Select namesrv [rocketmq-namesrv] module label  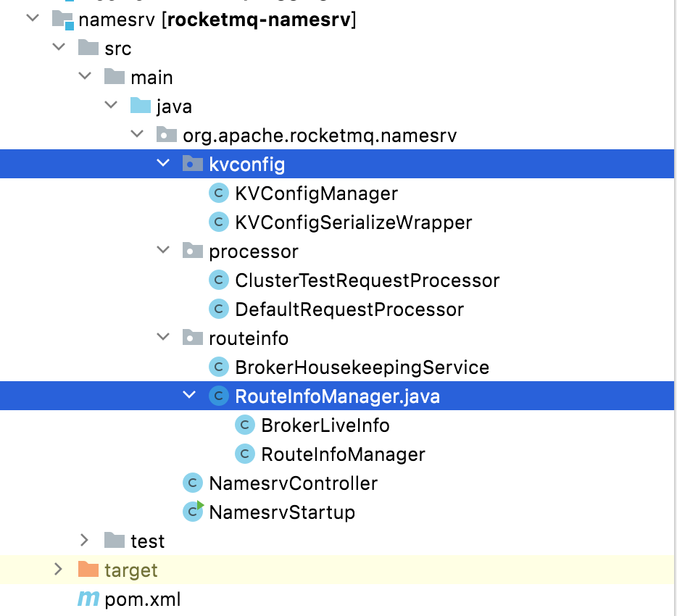217,20
